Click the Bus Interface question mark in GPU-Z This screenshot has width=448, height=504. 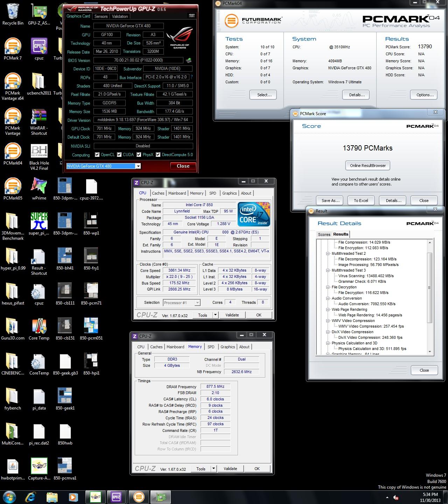[x=191, y=77]
